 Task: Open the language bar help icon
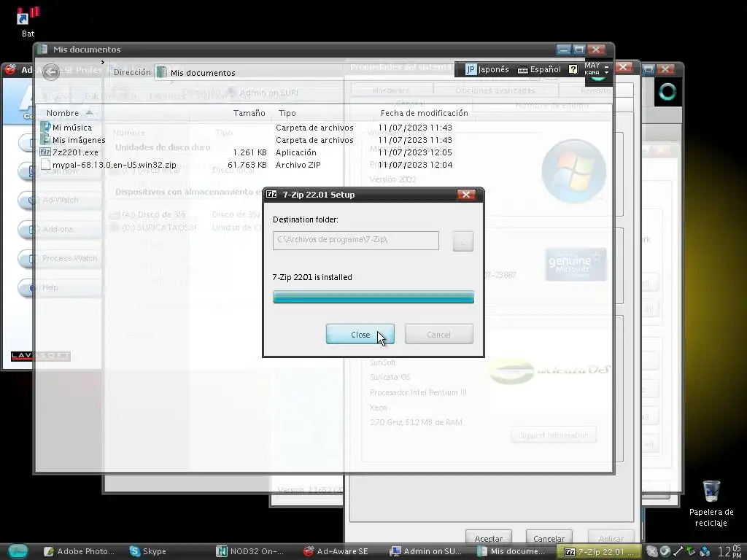click(573, 69)
